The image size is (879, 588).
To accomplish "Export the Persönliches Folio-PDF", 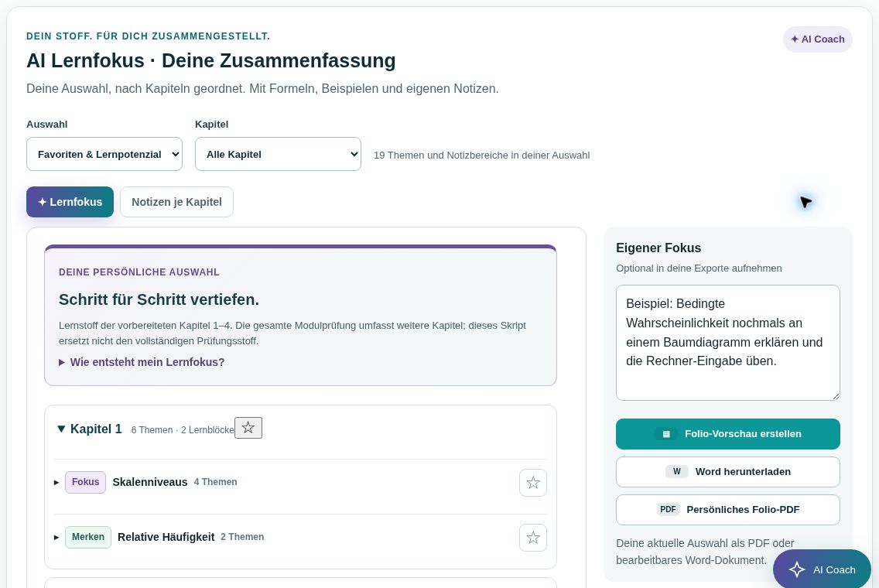I will tap(727, 510).
